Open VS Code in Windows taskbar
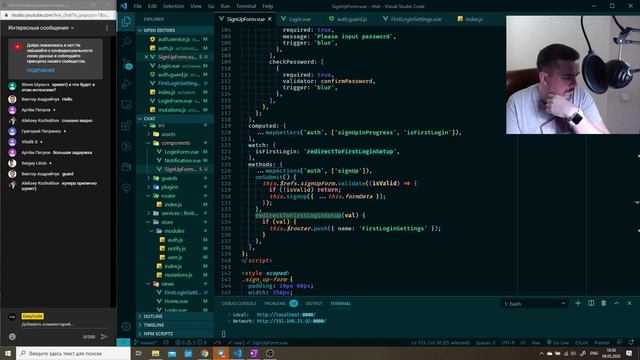640x360 pixels. pyautogui.click(x=237, y=353)
